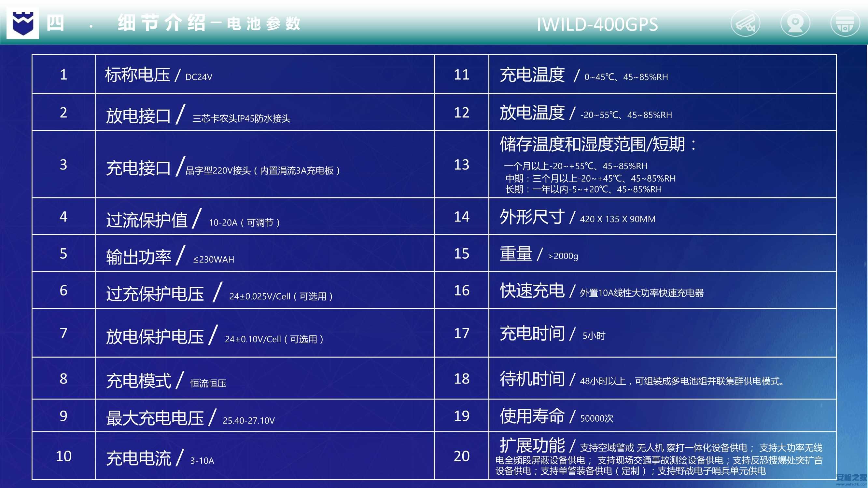
Task: Click the 24±0.10V/Cell value
Action: point(274,339)
